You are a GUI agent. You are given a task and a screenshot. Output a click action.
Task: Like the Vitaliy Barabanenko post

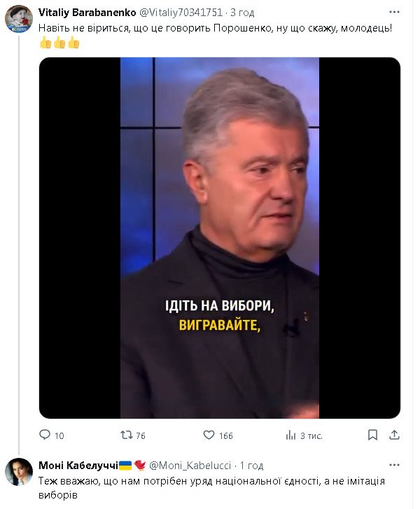[x=209, y=435]
